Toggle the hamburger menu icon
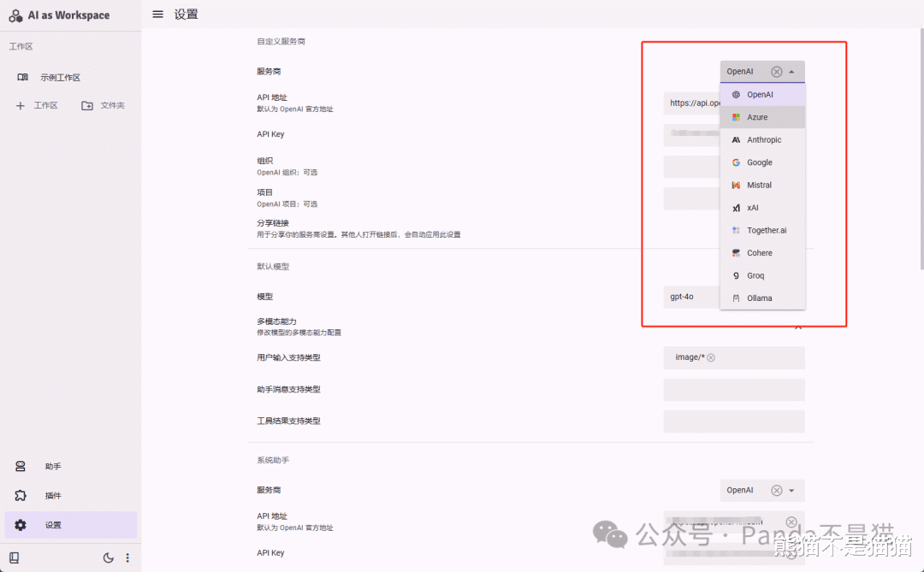Screen dimensions: 924x572 click(158, 15)
